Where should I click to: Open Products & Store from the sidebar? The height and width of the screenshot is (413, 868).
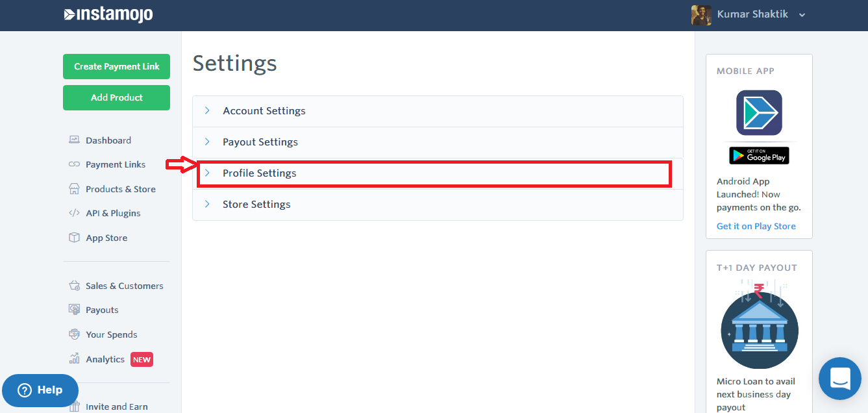(x=121, y=189)
